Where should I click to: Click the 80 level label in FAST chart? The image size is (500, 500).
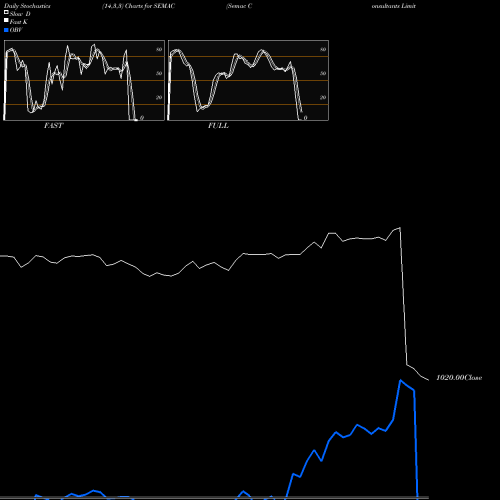[x=159, y=49]
